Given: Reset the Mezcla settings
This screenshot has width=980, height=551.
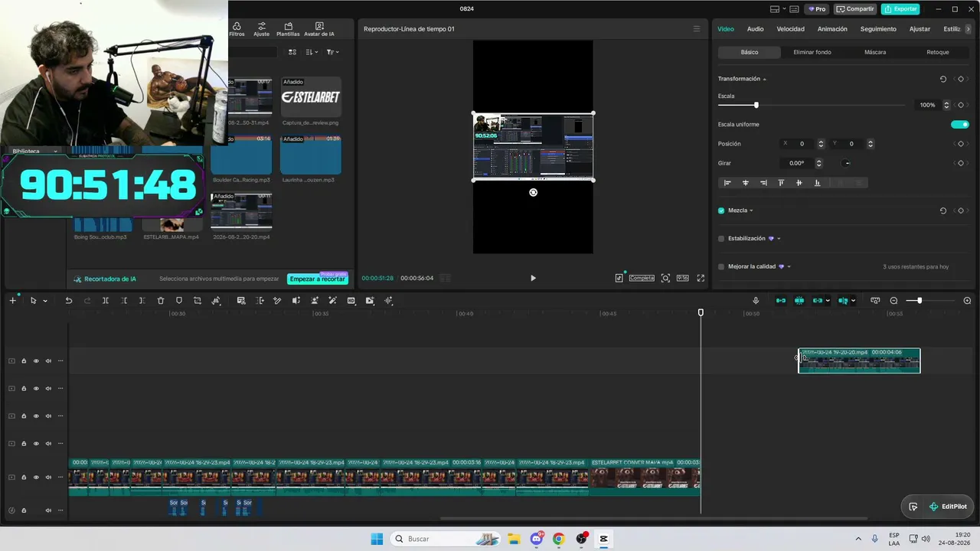Looking at the screenshot, I should 942,210.
